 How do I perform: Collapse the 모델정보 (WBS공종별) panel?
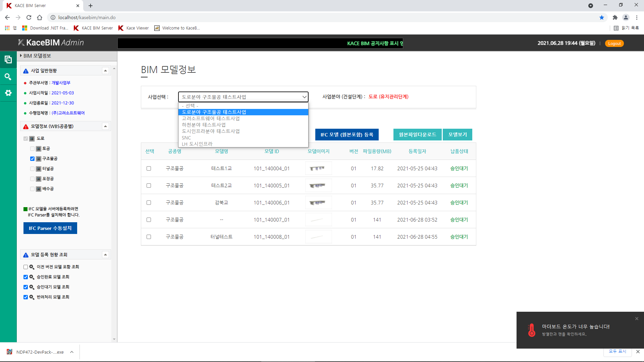pos(105,126)
